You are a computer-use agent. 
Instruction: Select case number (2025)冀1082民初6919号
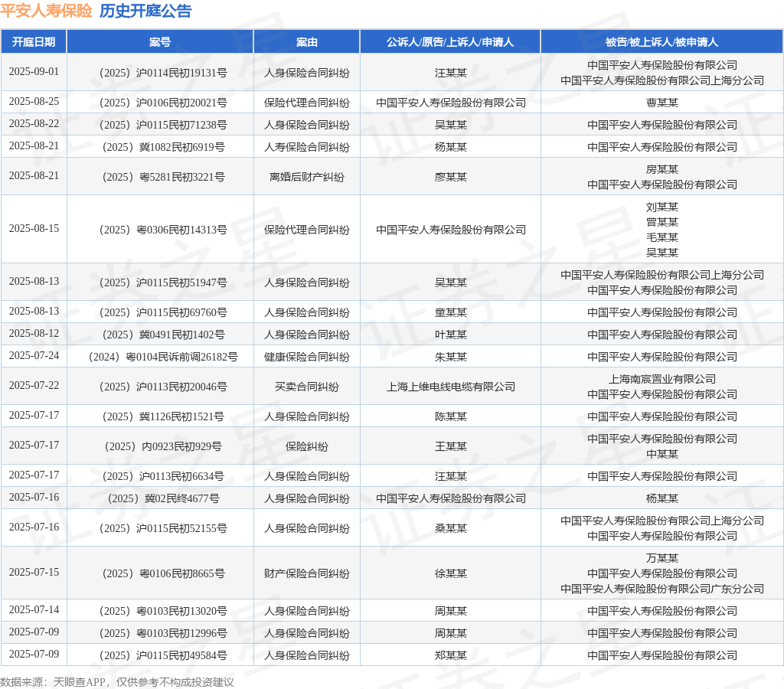pyautogui.click(x=163, y=148)
